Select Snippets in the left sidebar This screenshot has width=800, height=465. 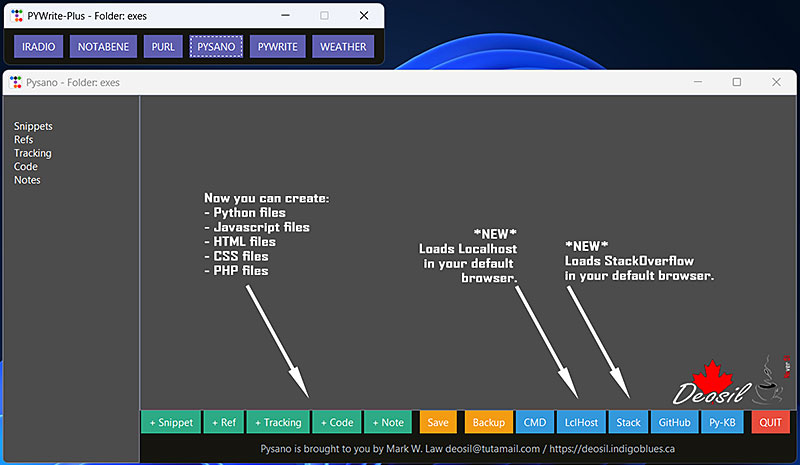point(33,127)
